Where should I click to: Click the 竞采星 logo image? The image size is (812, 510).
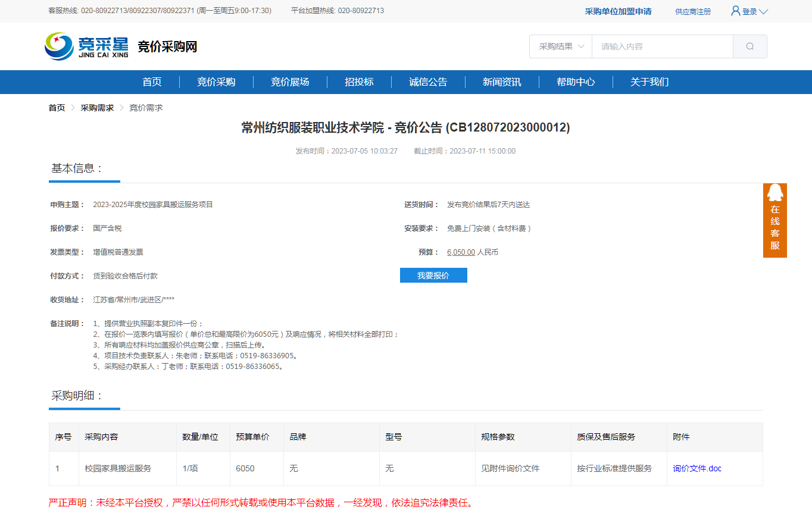click(x=87, y=46)
